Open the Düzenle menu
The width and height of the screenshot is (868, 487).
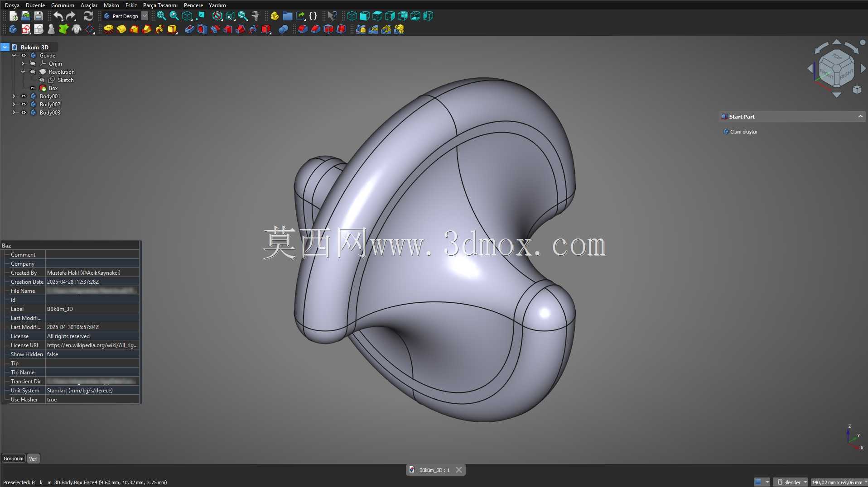click(35, 5)
